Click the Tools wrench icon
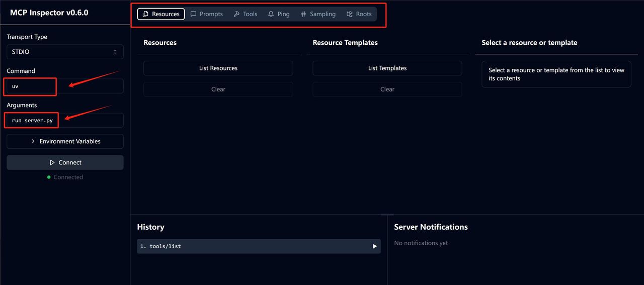Screen dimensions: 644x285 [236, 14]
